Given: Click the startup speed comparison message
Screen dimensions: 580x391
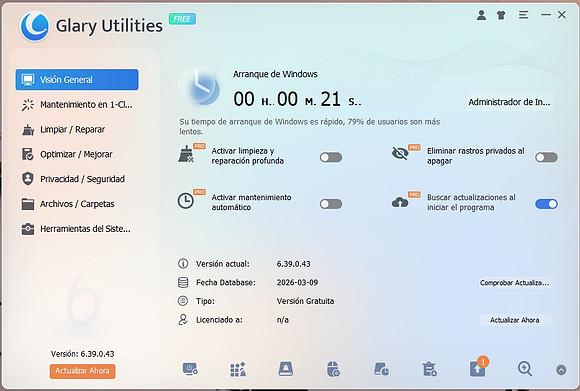Looking at the screenshot, I should 310,127.
